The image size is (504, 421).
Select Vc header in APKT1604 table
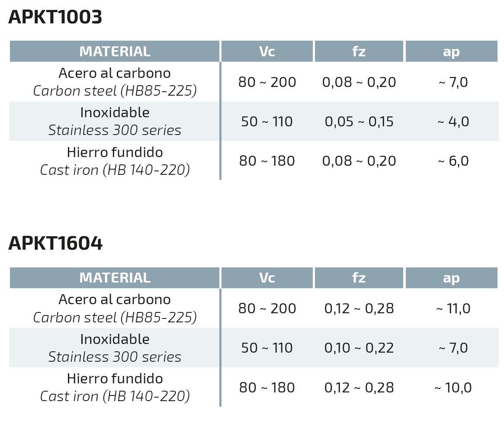[x=267, y=278]
